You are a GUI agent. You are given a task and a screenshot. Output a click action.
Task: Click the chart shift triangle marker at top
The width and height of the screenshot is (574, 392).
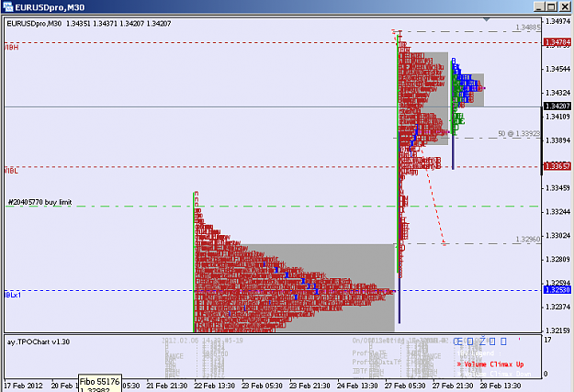[486, 19]
